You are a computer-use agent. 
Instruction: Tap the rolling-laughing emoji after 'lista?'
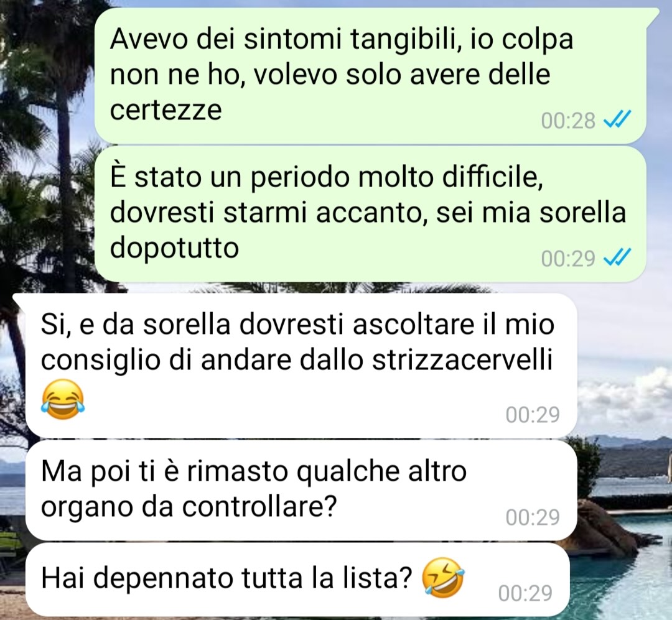443,578
